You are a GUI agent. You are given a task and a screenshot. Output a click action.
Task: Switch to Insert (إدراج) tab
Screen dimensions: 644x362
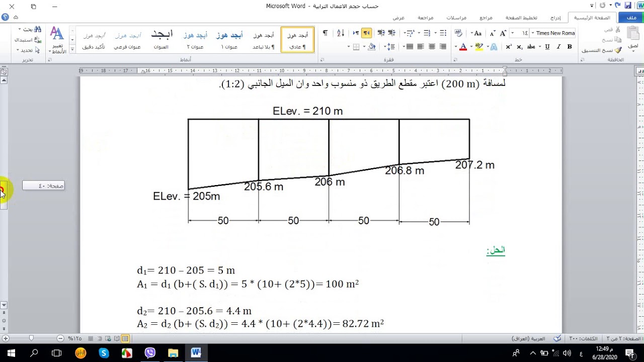point(555,18)
